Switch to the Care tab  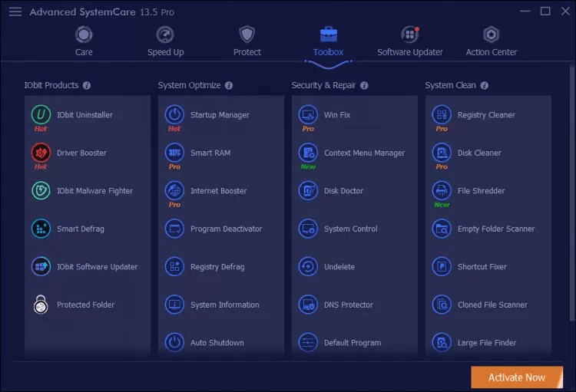click(84, 41)
